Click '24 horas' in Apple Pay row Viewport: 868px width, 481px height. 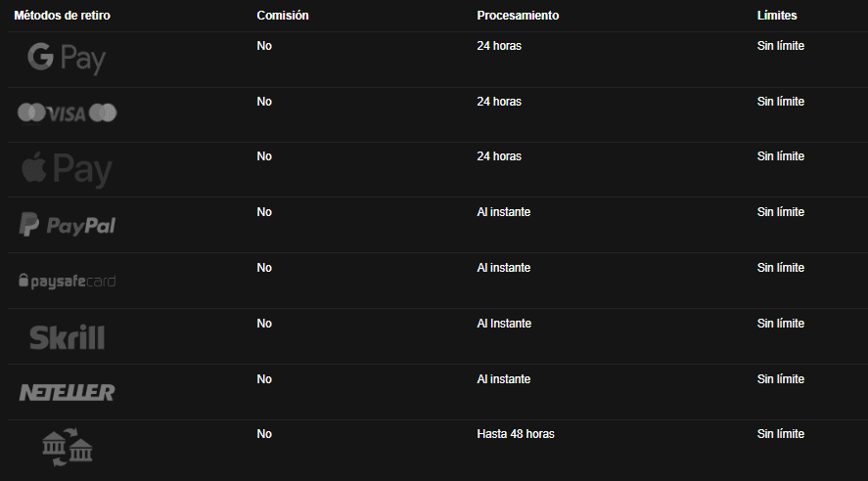(499, 156)
